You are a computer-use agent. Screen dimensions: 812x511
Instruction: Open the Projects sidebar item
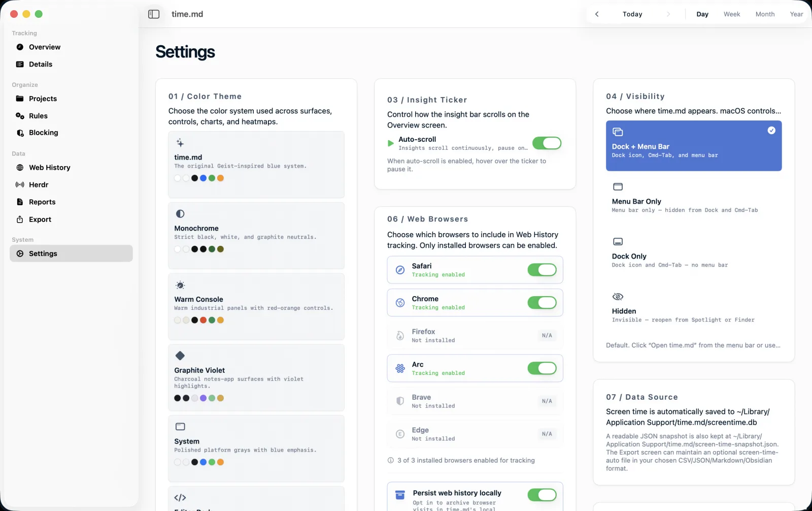pos(71,99)
